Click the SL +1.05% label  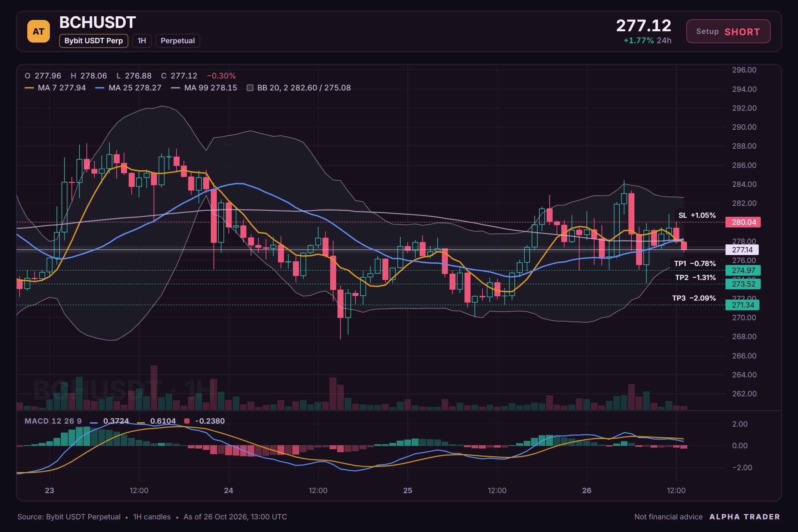point(697,215)
